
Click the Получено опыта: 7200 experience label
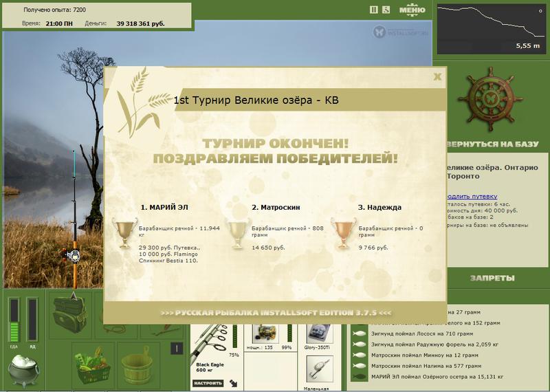55,10
